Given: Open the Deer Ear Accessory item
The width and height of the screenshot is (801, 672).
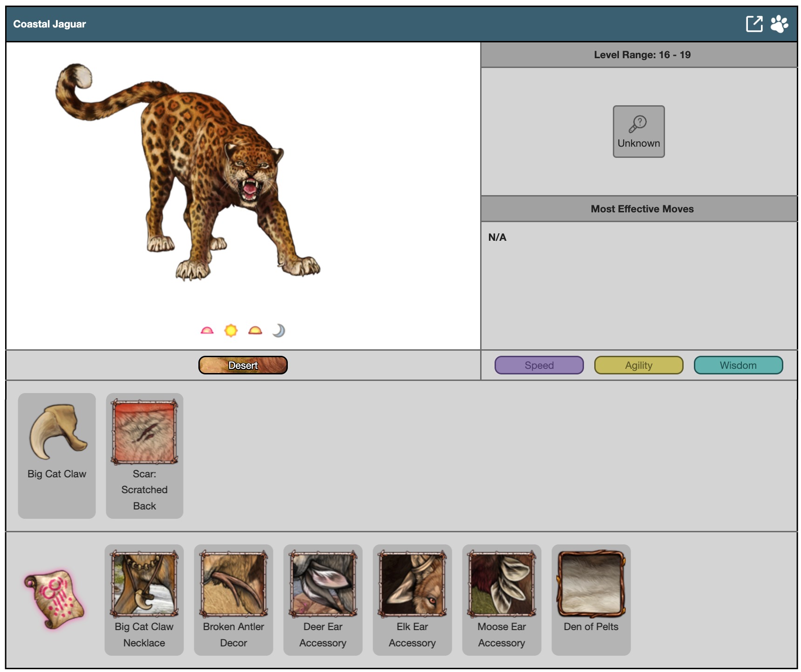Looking at the screenshot, I should [x=323, y=599].
